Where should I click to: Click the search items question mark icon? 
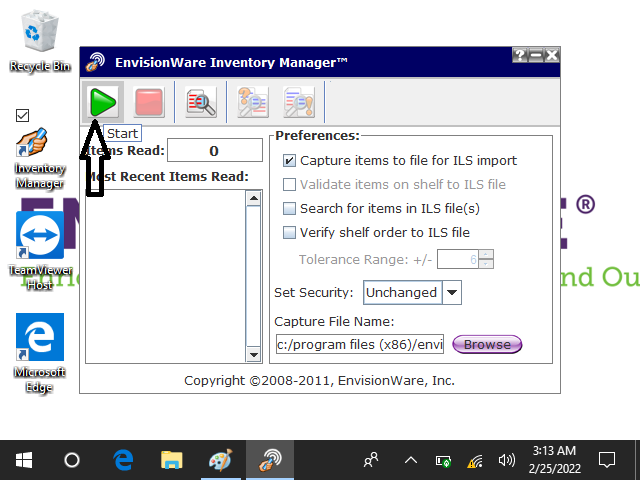[x=253, y=102]
